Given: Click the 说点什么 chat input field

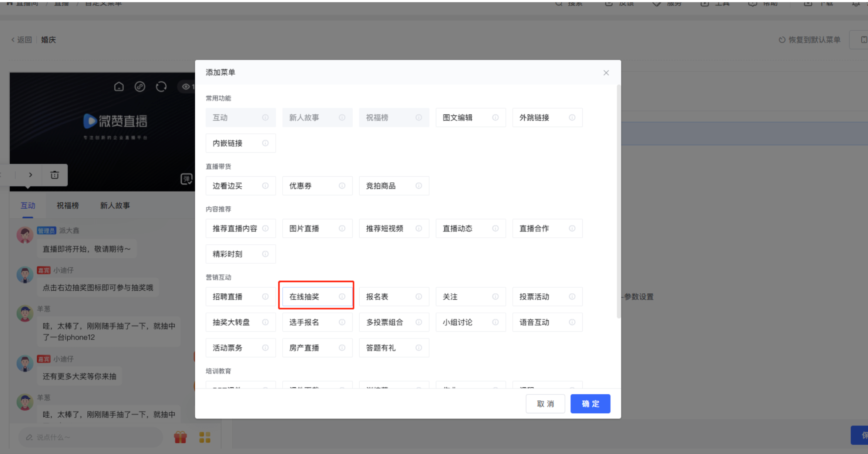Looking at the screenshot, I should (x=91, y=437).
